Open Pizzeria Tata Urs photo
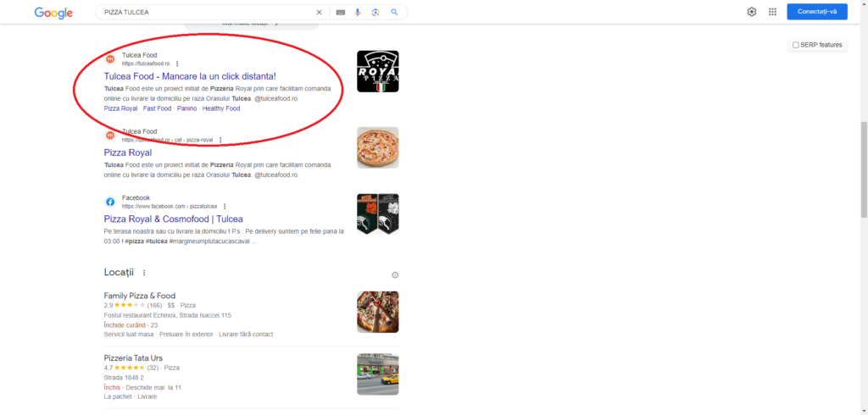The height and width of the screenshot is (415, 868). click(x=377, y=374)
